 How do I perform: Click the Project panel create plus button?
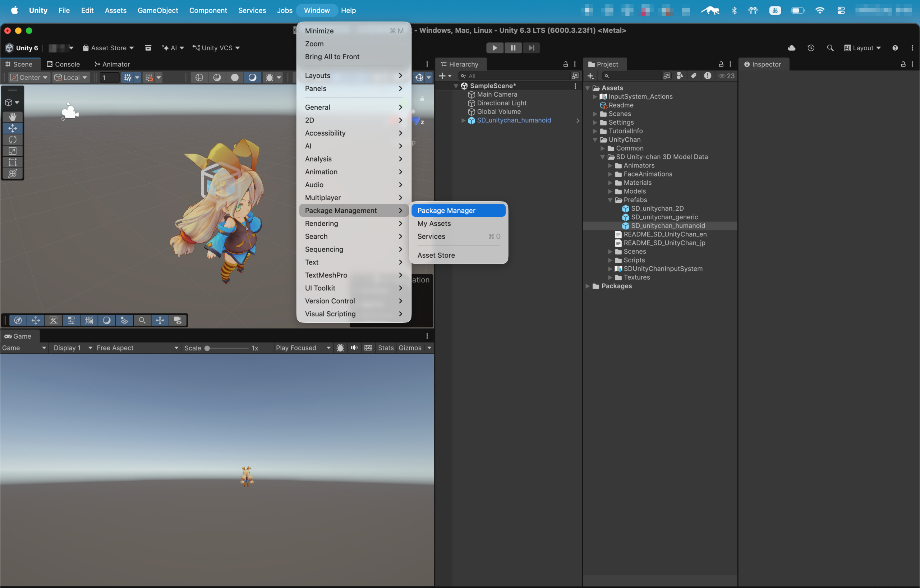(590, 76)
